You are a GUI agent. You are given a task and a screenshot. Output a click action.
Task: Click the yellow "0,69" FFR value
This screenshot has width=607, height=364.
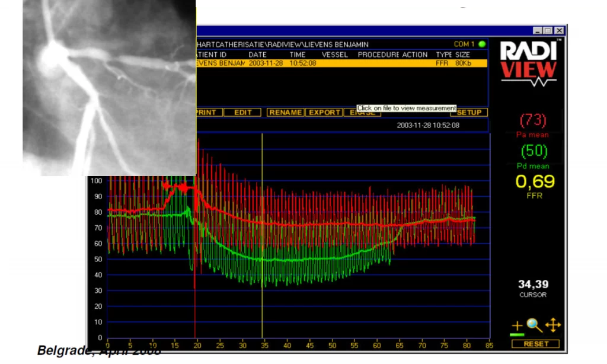535,181
